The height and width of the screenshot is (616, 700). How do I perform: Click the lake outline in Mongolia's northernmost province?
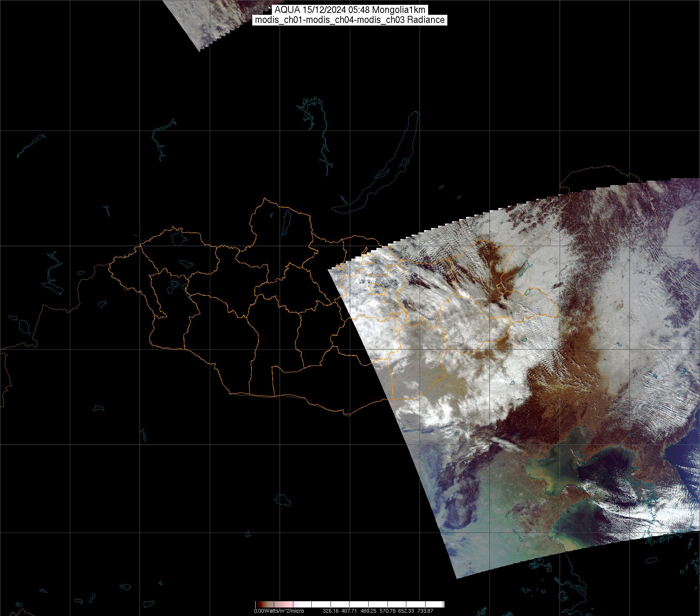click(286, 221)
